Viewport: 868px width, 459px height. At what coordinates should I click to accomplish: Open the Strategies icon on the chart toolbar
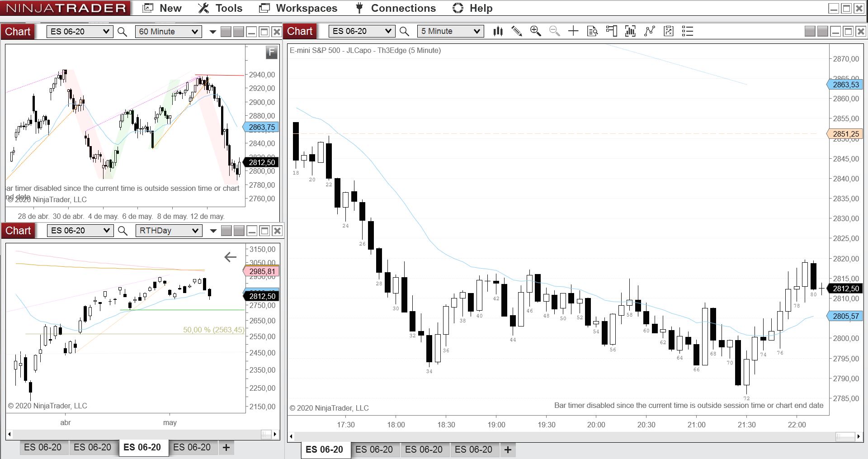point(649,31)
